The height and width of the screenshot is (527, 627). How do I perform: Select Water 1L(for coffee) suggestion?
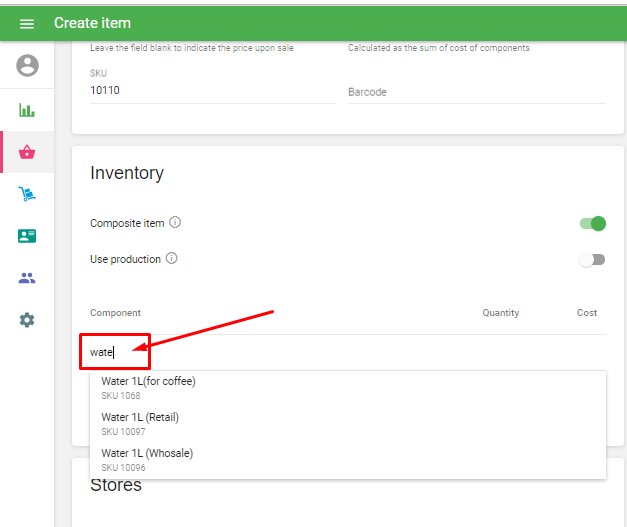click(x=148, y=387)
